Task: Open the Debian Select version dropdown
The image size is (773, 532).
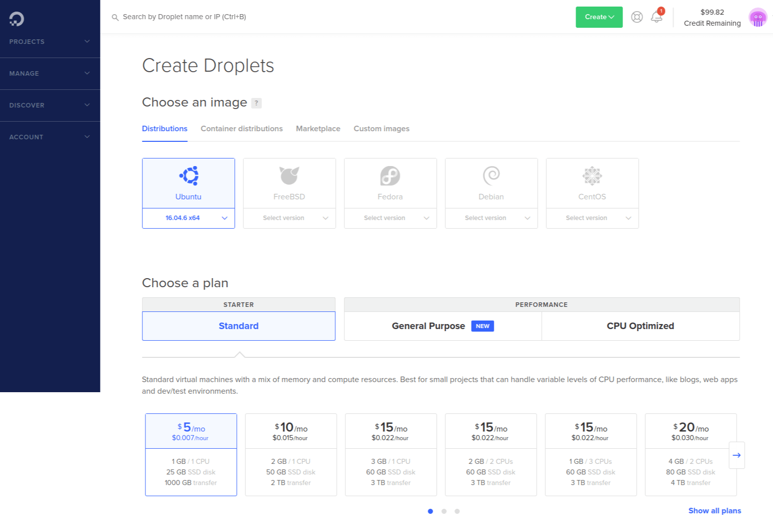Action: tap(491, 218)
